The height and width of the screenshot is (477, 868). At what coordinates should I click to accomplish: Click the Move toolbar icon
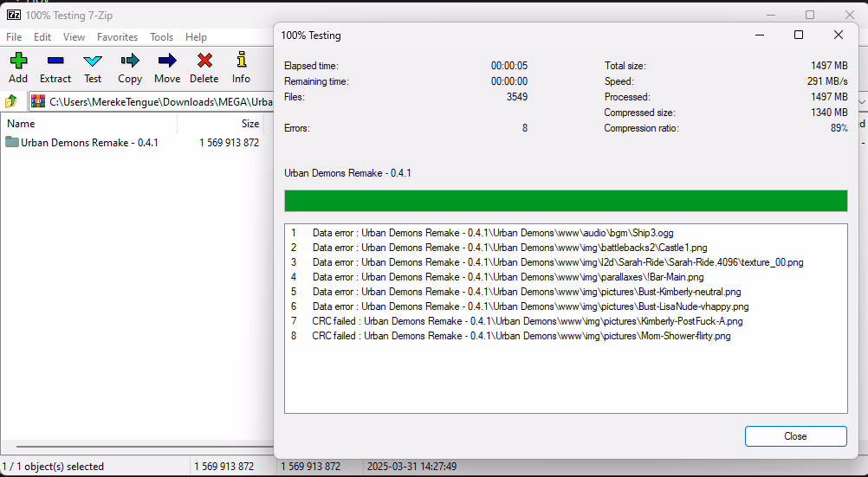point(167,68)
